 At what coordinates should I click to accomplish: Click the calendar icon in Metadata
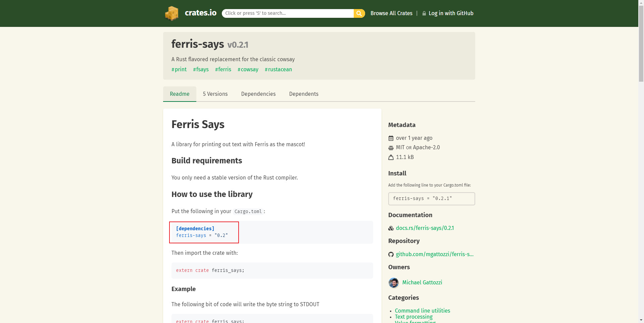tap(391, 138)
